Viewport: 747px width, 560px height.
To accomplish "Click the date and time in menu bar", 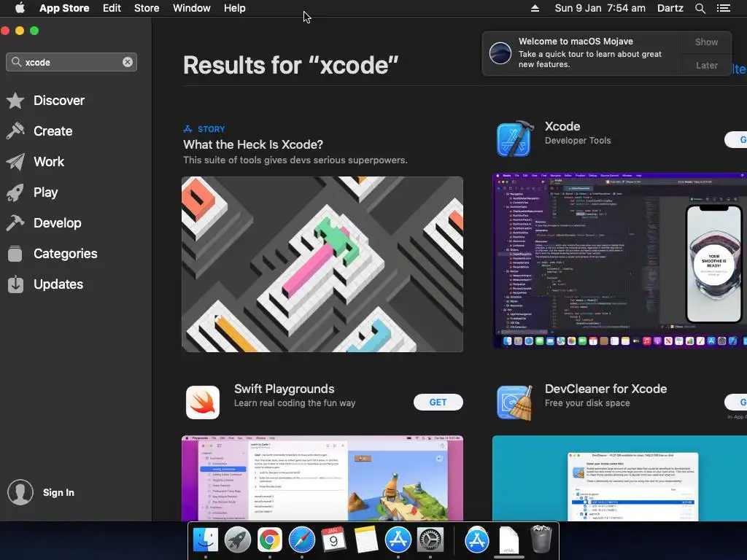I will pos(600,8).
